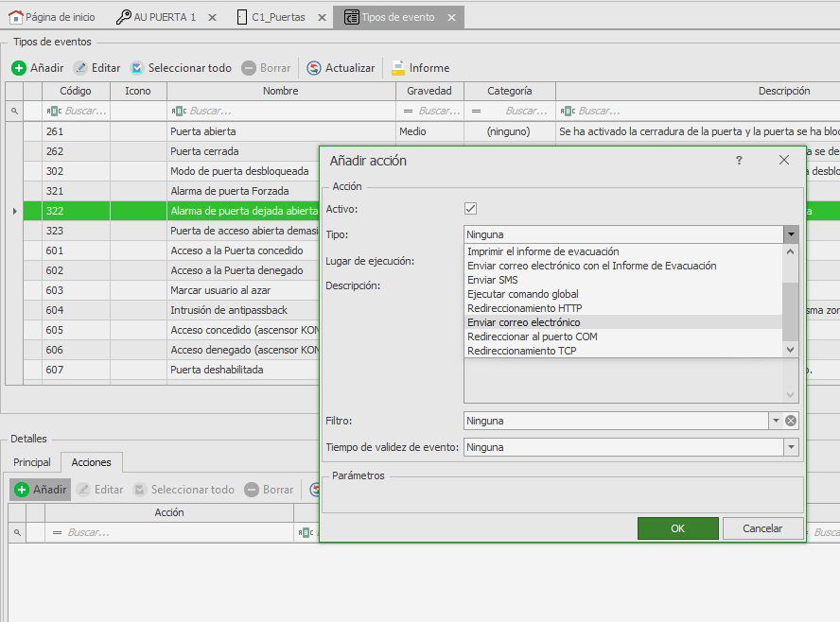This screenshot has height=622, width=840.
Task: Click the Cancelar button
Action: click(x=762, y=528)
